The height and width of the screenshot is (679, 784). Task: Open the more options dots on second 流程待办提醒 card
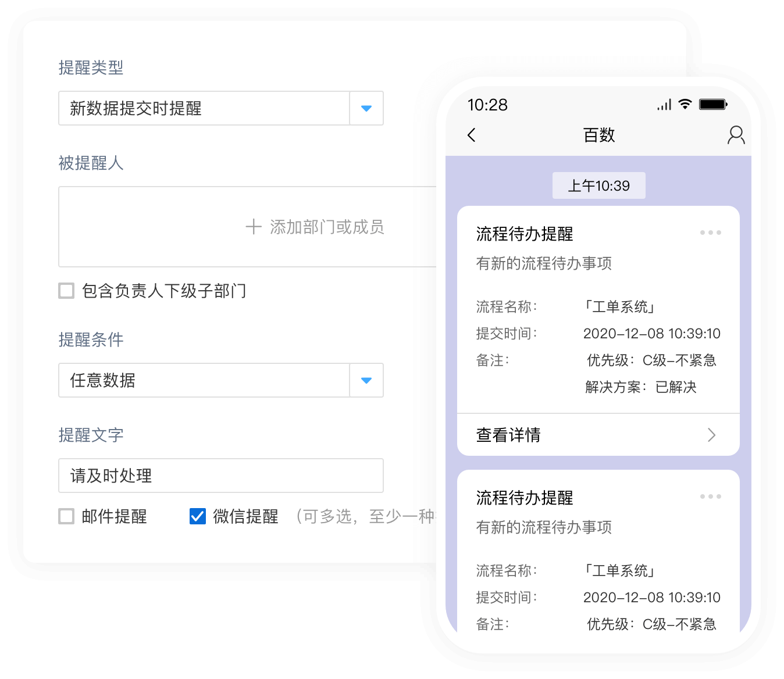coord(711,496)
